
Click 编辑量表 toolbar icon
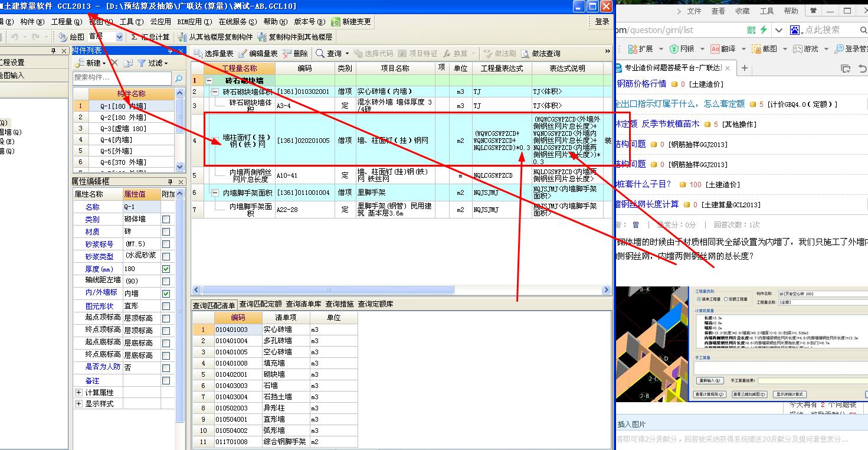tap(242, 54)
